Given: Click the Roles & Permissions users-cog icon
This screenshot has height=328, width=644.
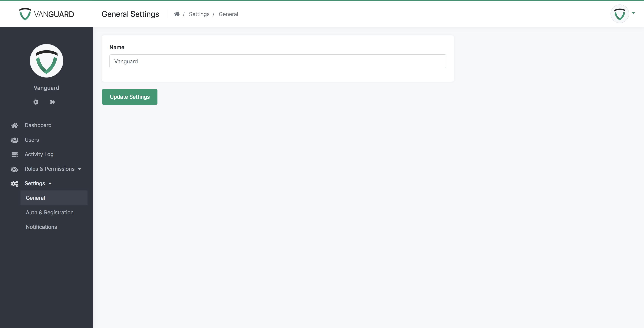Looking at the screenshot, I should 15,169.
